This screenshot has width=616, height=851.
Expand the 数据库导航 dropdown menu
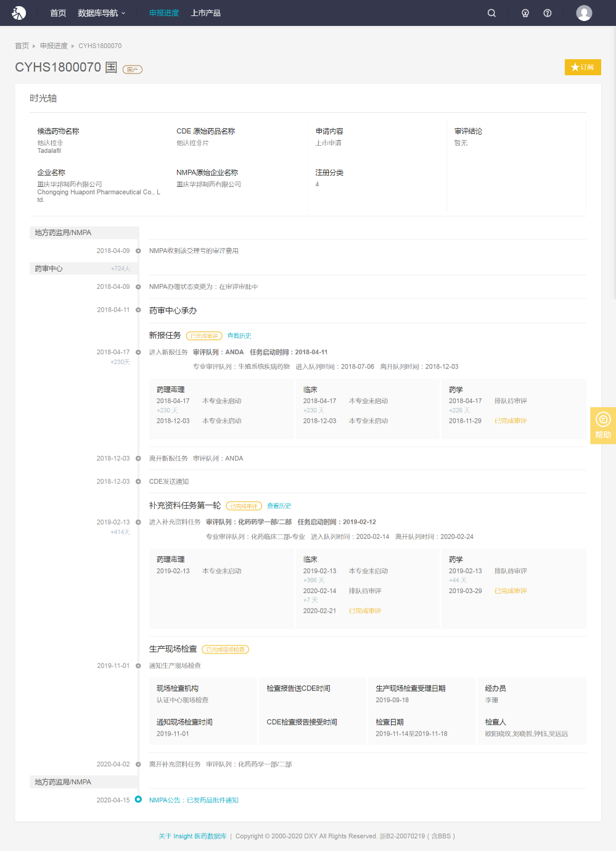(x=102, y=13)
